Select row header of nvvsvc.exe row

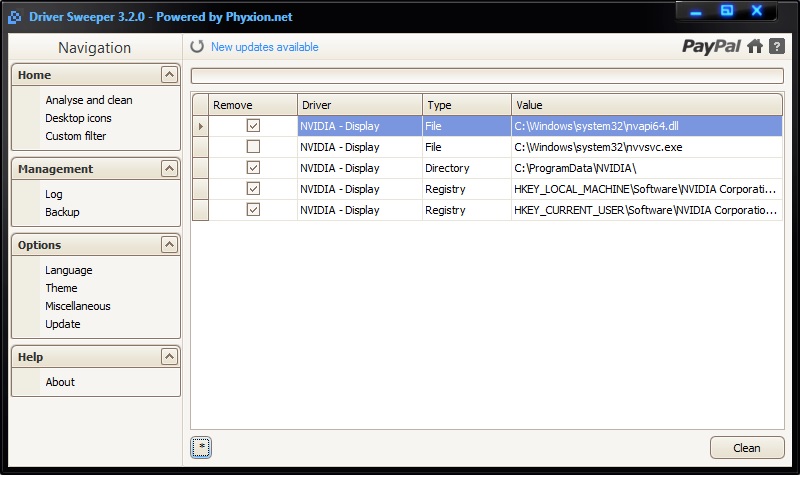200,147
